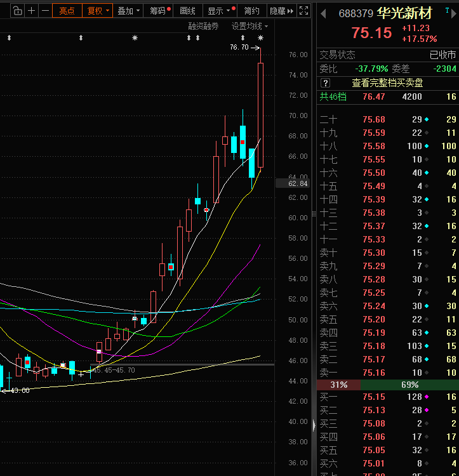Open the 复权 dropdown

click(97, 11)
